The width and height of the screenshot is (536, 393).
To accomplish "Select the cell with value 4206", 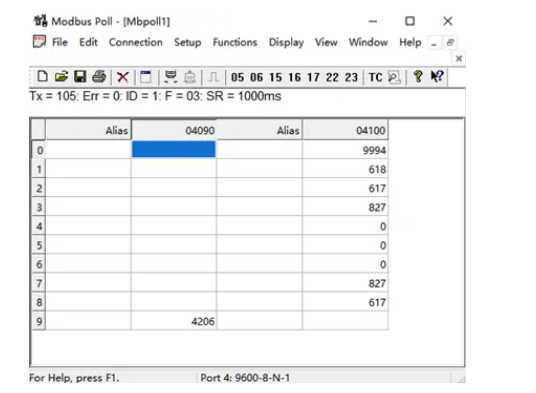I will point(174,321).
